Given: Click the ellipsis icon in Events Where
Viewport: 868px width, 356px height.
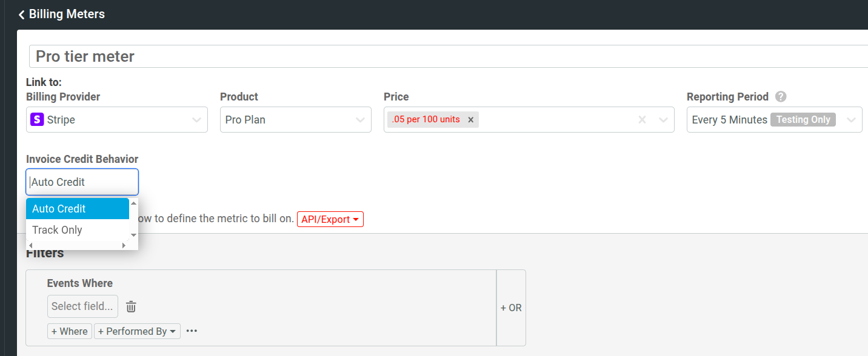Looking at the screenshot, I should click(192, 331).
